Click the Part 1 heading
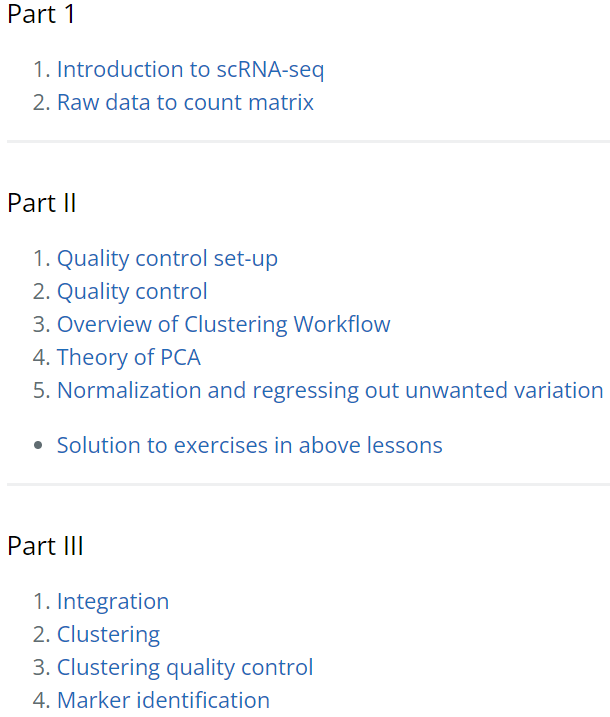Viewport: 610px width, 717px height. [41, 14]
